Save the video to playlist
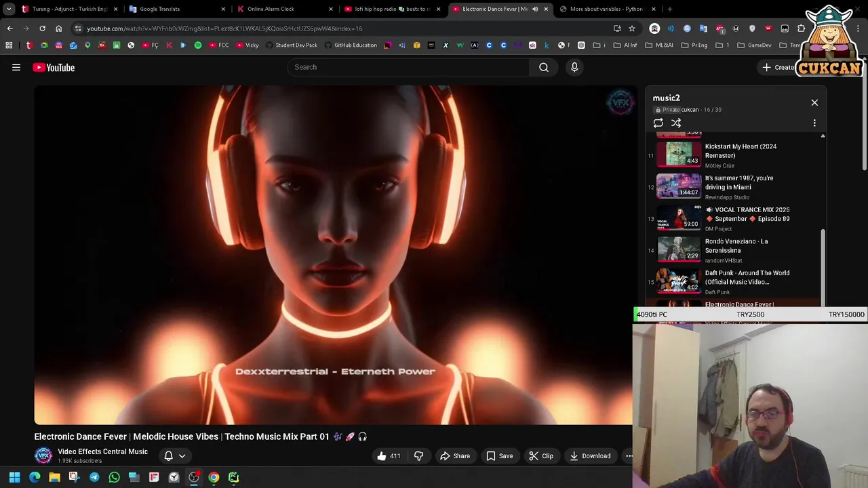This screenshot has height=488, width=868. coord(499,456)
